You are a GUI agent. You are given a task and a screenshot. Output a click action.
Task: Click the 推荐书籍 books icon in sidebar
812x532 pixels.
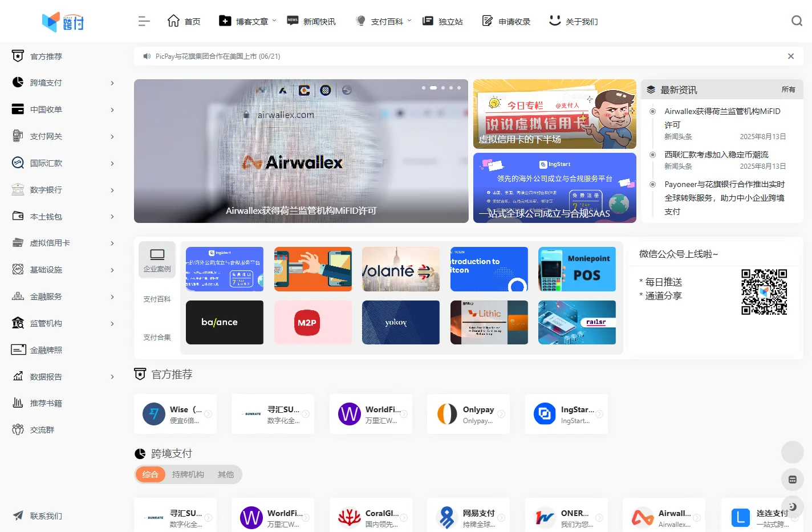pyautogui.click(x=18, y=403)
